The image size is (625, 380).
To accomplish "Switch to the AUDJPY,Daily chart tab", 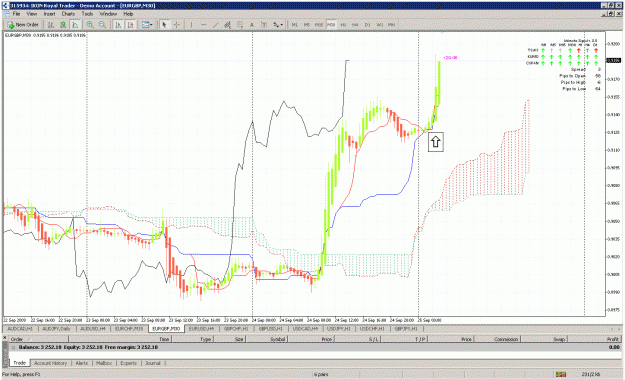I will [56, 329].
